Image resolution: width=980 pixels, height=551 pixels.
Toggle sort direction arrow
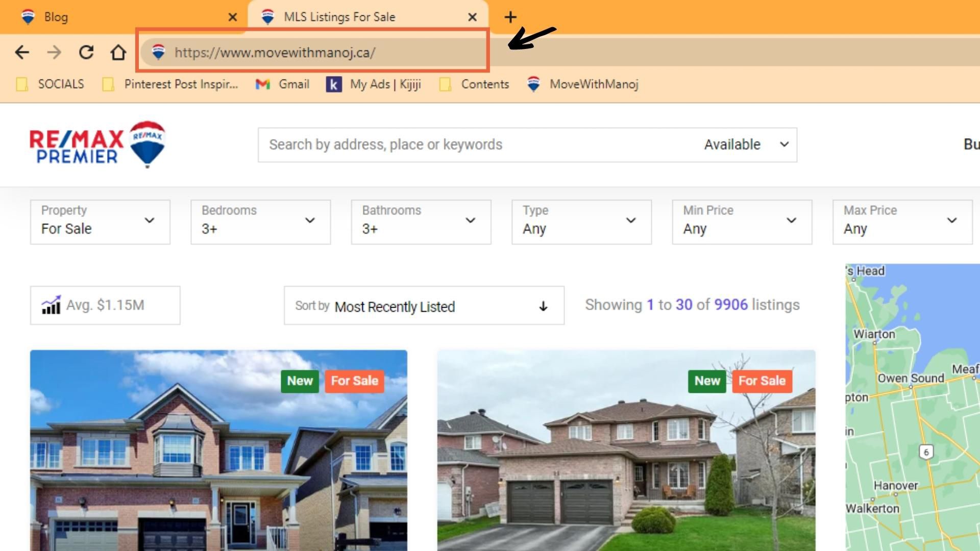pos(543,306)
